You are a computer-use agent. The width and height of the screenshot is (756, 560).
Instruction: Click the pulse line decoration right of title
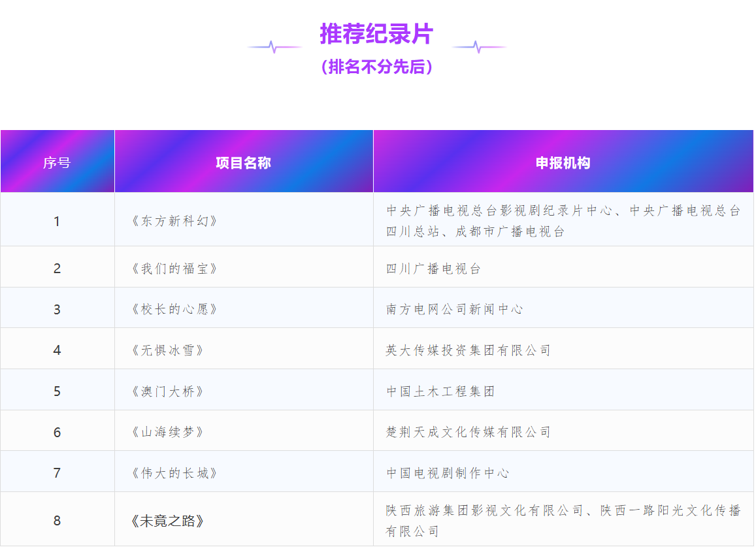[x=478, y=47]
